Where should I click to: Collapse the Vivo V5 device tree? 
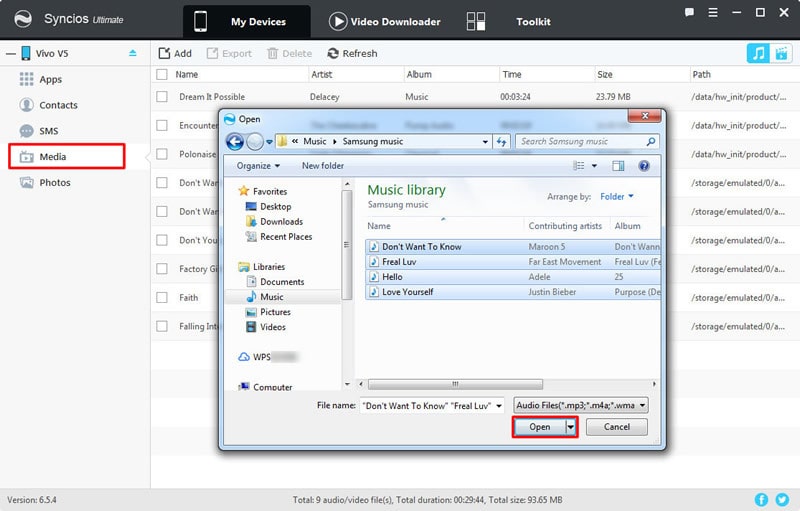(11, 54)
